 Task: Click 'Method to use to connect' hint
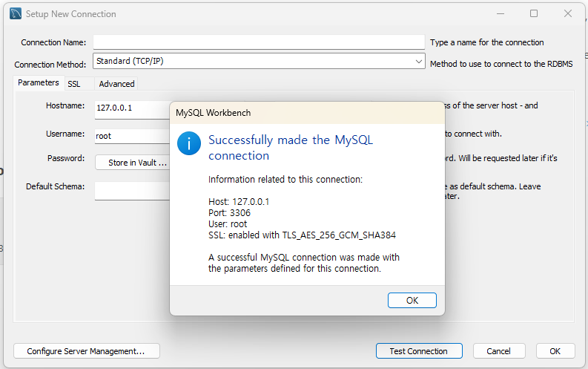tap(501, 64)
